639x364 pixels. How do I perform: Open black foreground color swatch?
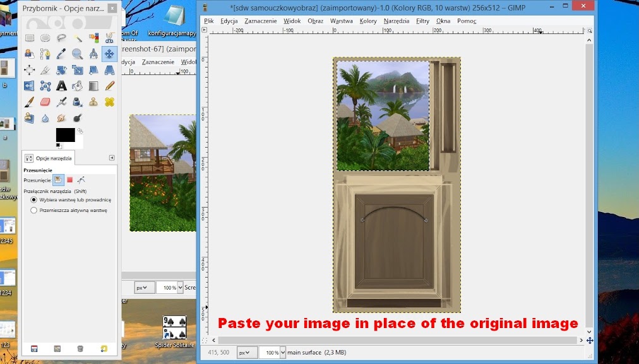tap(65, 135)
